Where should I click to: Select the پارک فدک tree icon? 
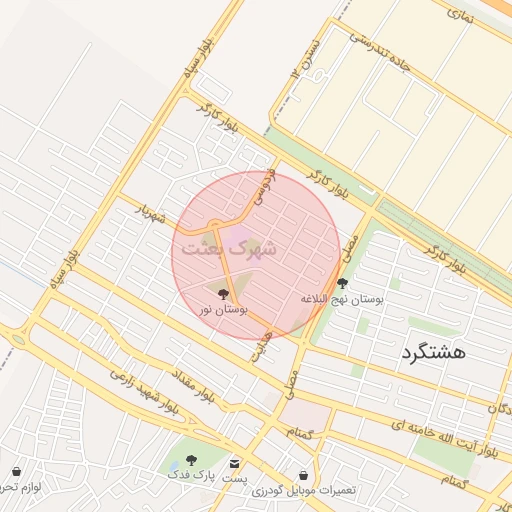pyautogui.click(x=191, y=461)
